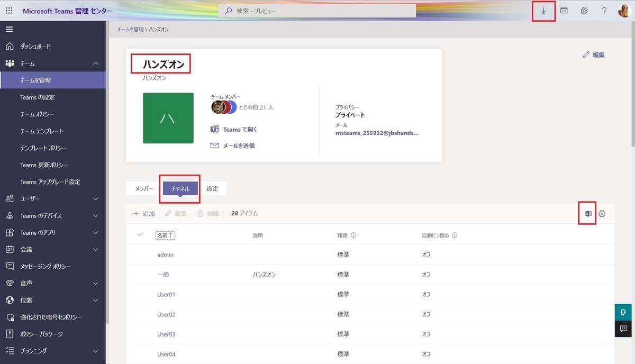635x364 pixels.
Task: Click the team member avatars
Action: [x=224, y=107]
